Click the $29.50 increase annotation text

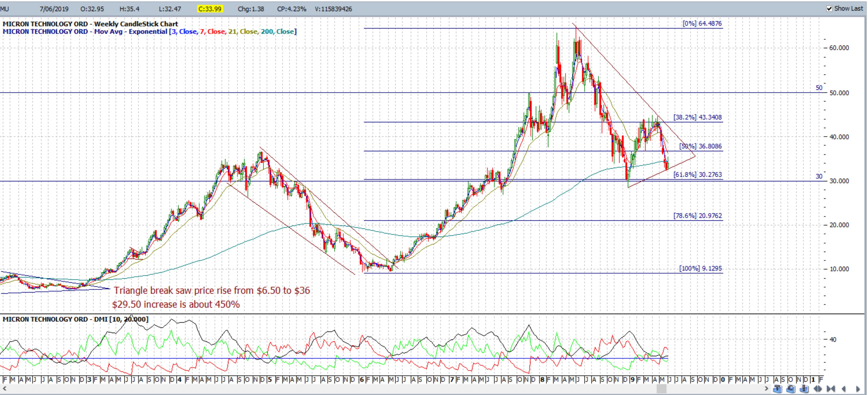pos(176,304)
